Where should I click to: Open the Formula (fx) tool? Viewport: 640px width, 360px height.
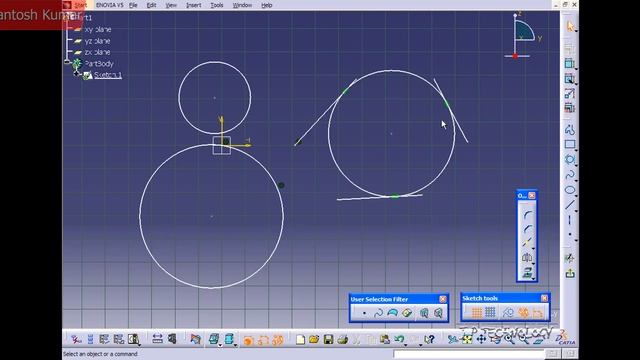pos(76,339)
